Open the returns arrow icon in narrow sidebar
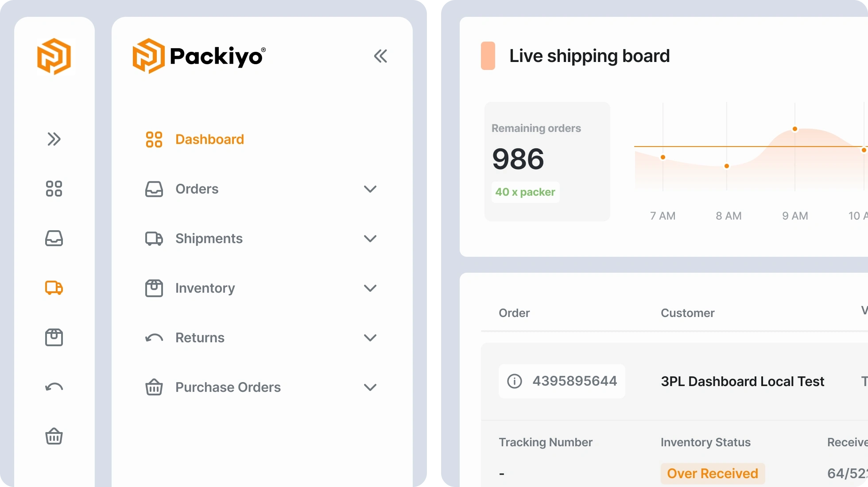Viewport: 868px width, 487px height. point(54,387)
